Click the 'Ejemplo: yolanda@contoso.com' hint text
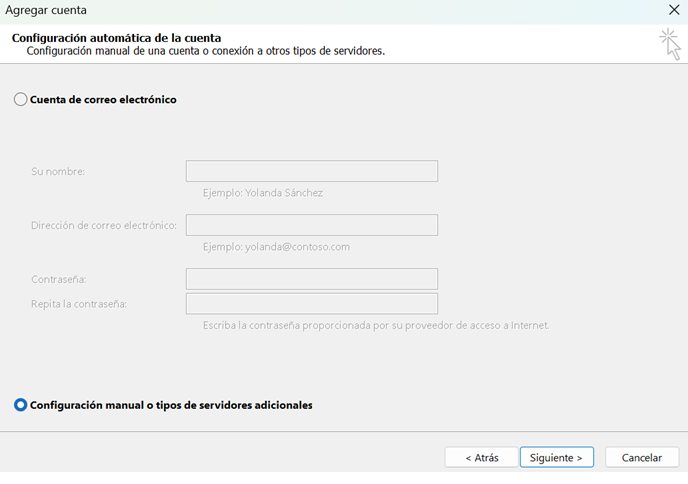 276,247
